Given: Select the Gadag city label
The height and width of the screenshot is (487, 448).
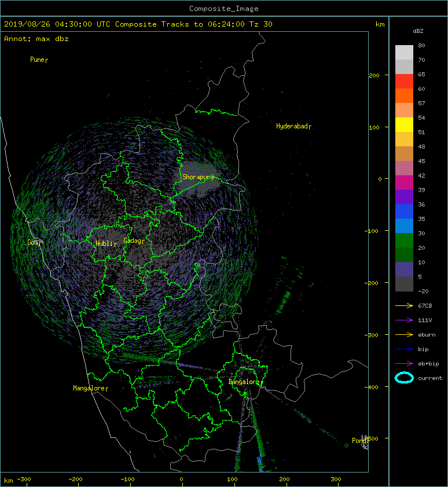Looking at the screenshot, I should 133,241.
